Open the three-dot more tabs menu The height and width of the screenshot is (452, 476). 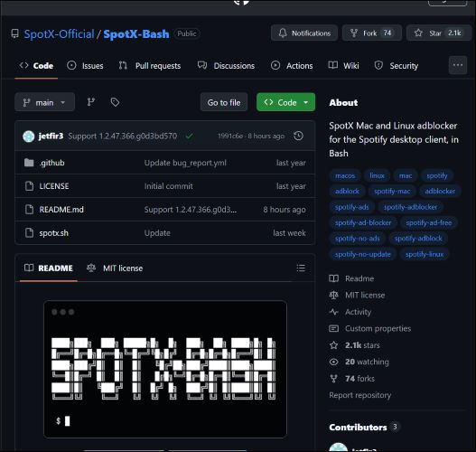457,65
